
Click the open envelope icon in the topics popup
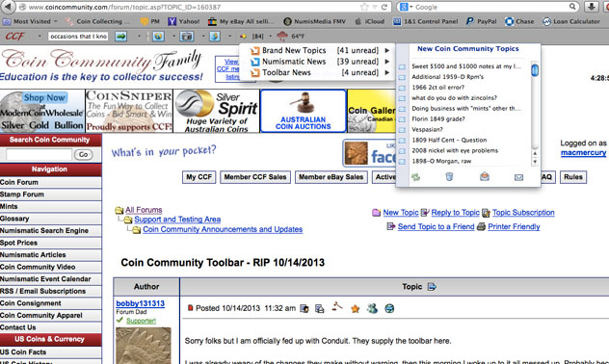tap(485, 177)
